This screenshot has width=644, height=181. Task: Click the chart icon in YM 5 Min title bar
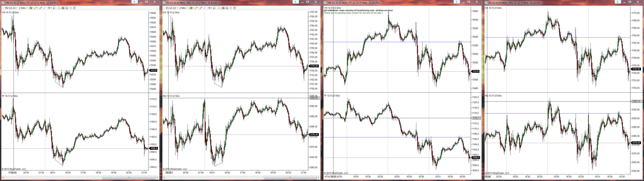325,3
